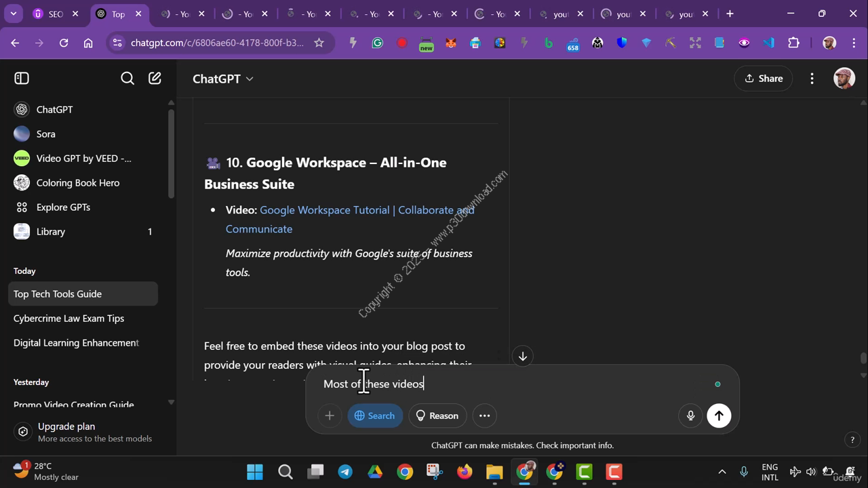The width and height of the screenshot is (868, 488).
Task: Click the microphone dictation icon
Action: [690, 415]
